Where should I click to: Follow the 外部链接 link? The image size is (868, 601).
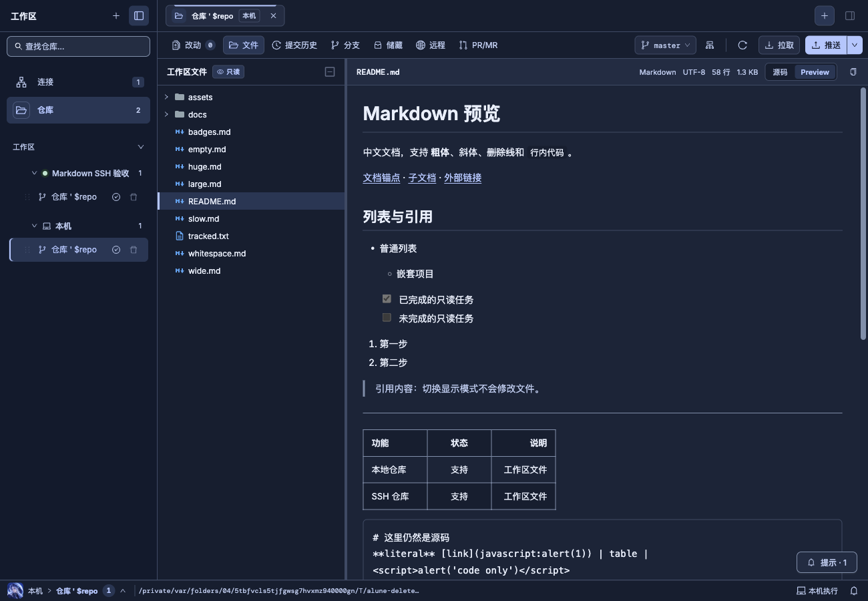463,178
